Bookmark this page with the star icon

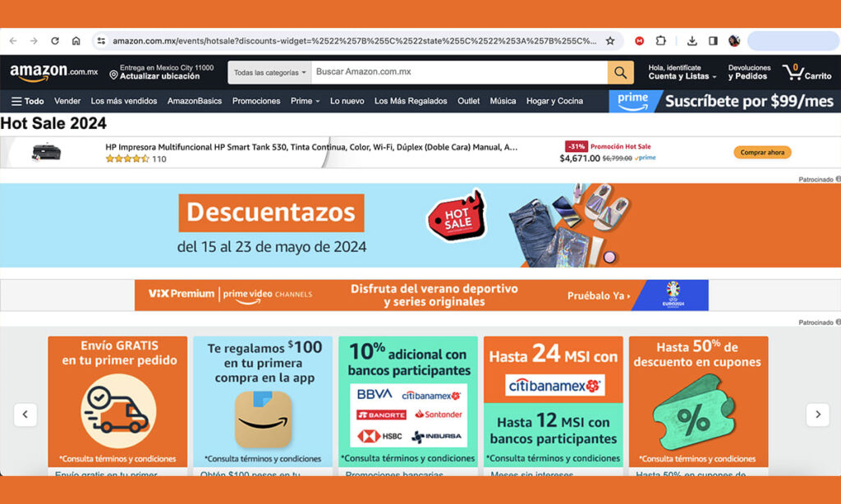(x=610, y=41)
